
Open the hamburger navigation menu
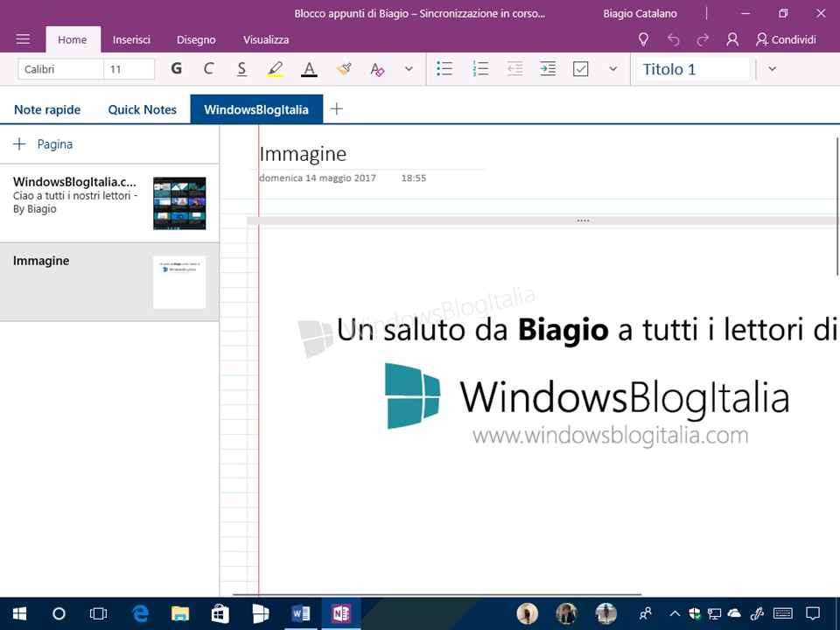pos(23,39)
